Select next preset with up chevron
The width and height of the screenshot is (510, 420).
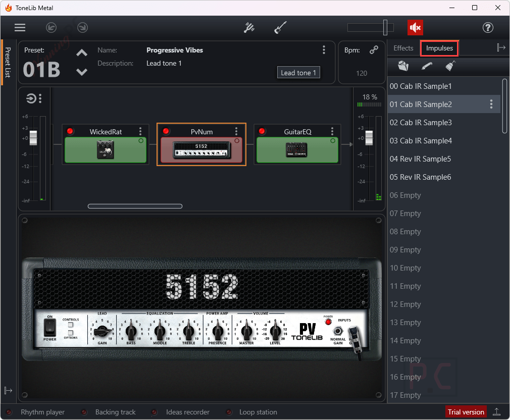coord(82,53)
